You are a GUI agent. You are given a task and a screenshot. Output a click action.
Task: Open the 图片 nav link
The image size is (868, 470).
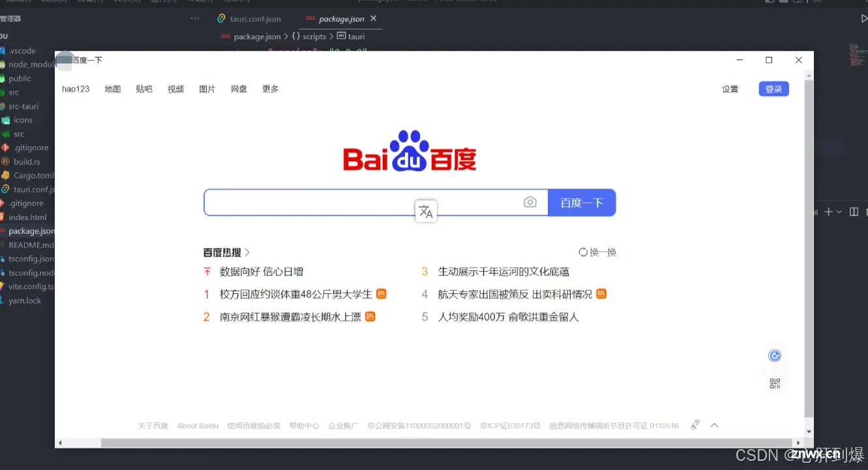[207, 89]
